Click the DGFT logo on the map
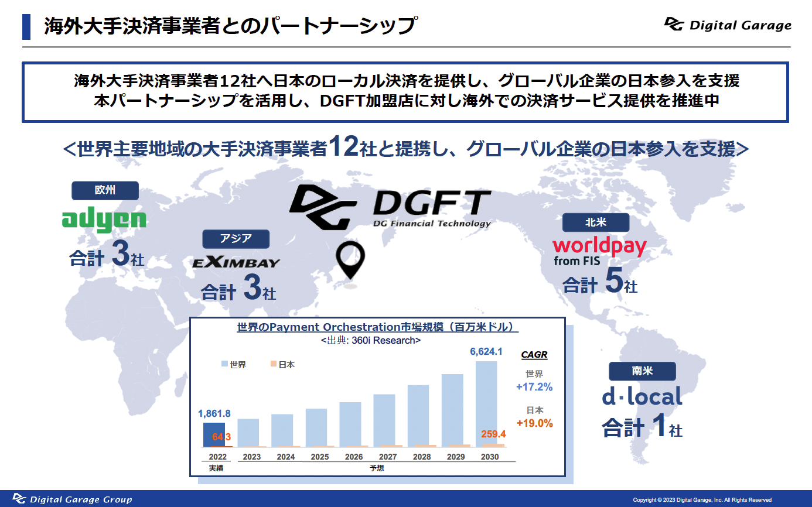Screen dimensions: 812x507 point(390,208)
